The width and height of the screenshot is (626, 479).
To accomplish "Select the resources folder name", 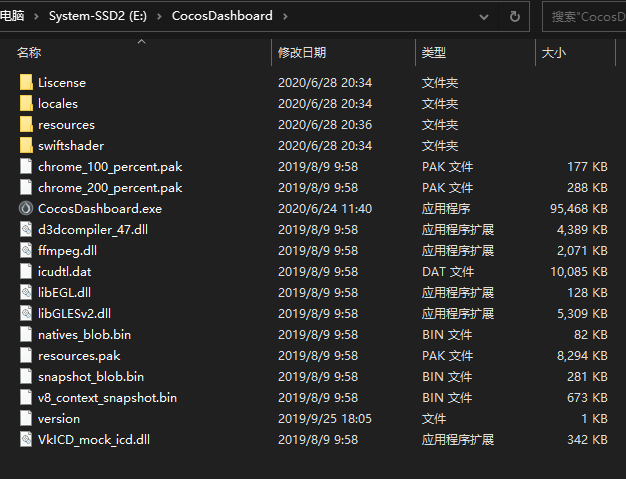I will [66, 125].
